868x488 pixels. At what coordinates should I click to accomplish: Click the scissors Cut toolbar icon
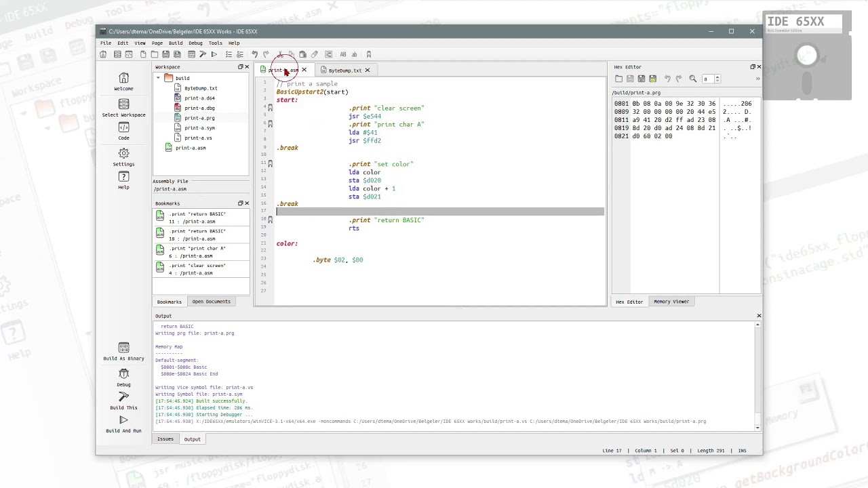click(x=280, y=54)
